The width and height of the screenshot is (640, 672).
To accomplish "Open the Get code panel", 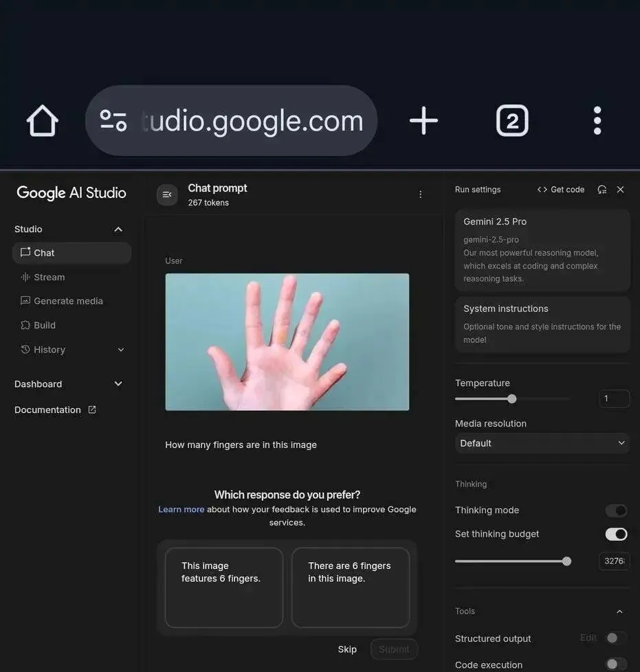I will point(560,188).
